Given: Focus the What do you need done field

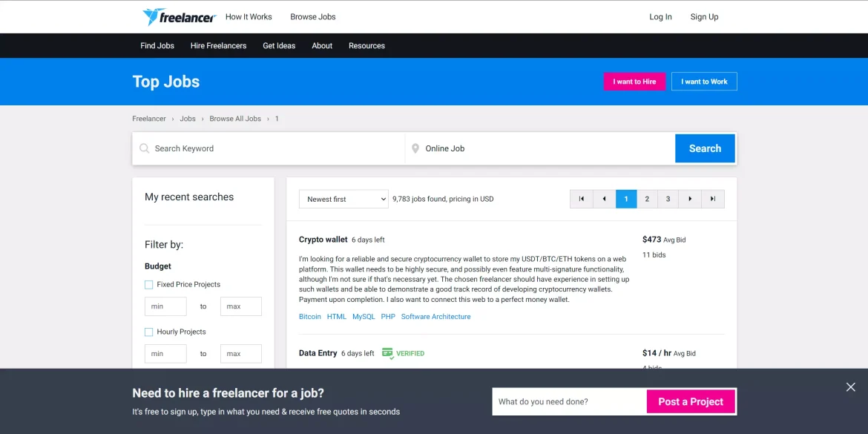Looking at the screenshot, I should click(569, 402).
